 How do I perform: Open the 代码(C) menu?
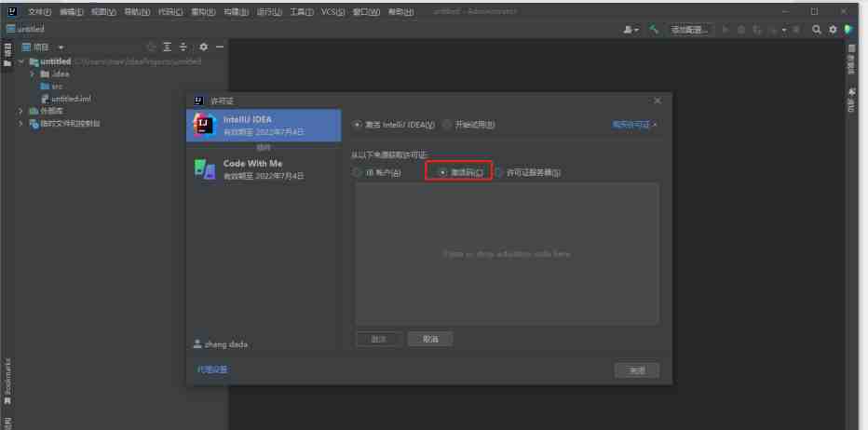point(170,11)
